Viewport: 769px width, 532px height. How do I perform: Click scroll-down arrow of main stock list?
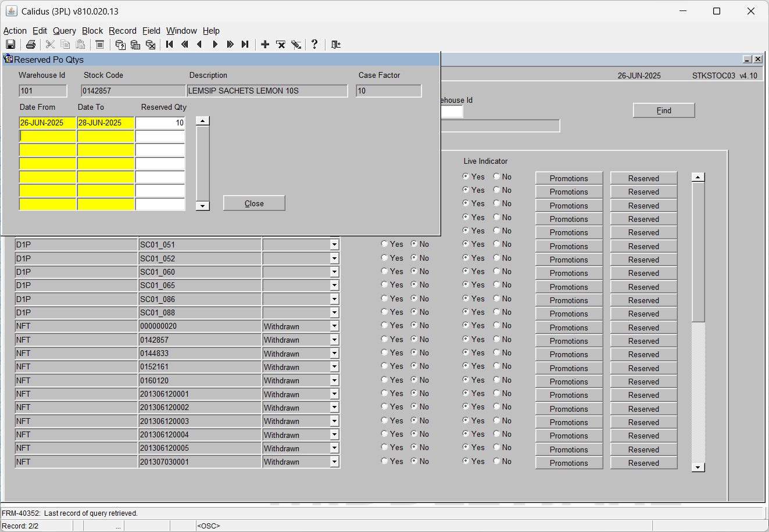(x=698, y=467)
